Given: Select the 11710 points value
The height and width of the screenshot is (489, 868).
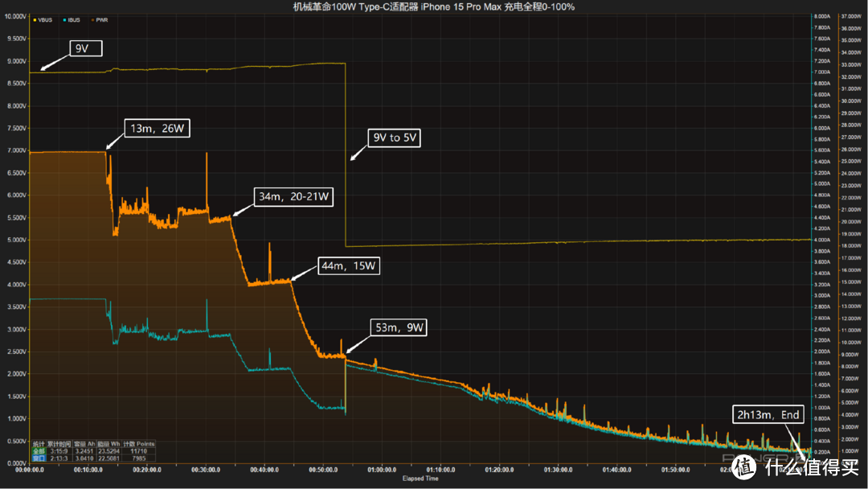Looking at the screenshot, I should pos(139,451).
